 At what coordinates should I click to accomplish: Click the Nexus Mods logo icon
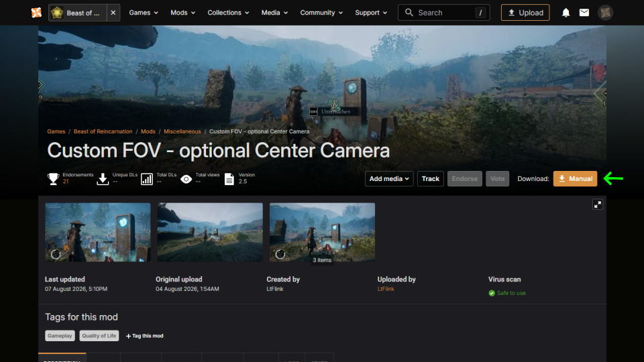[x=36, y=13]
